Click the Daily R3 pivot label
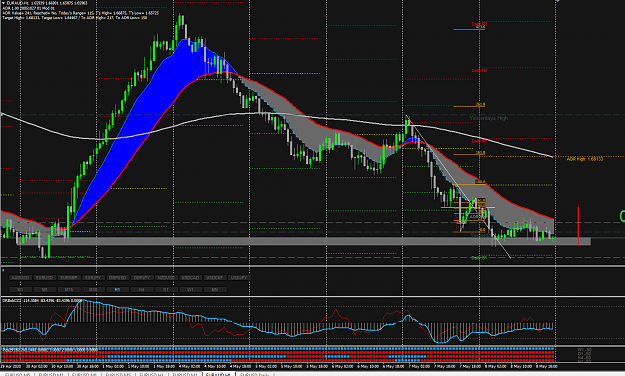 pos(480,24)
